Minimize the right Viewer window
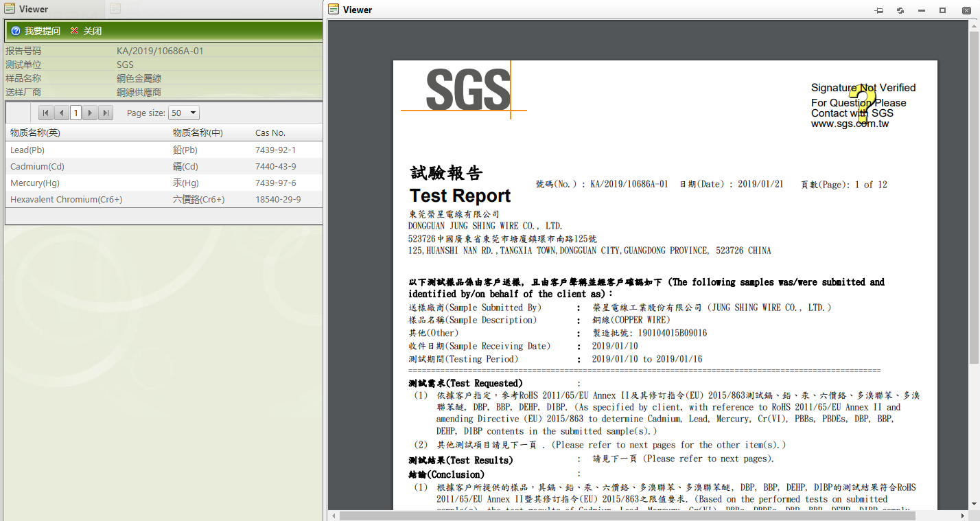980x521 pixels. coord(922,10)
